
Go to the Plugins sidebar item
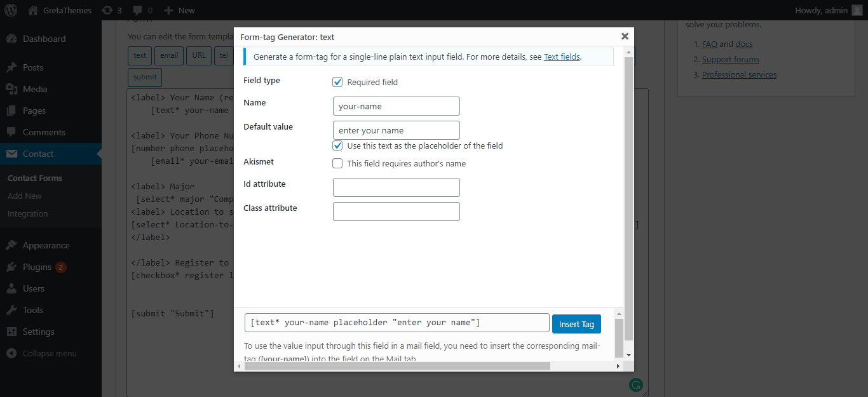pyautogui.click(x=37, y=267)
